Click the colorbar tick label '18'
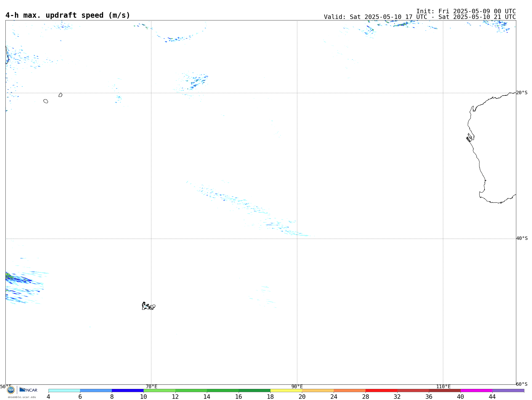 (270, 397)
